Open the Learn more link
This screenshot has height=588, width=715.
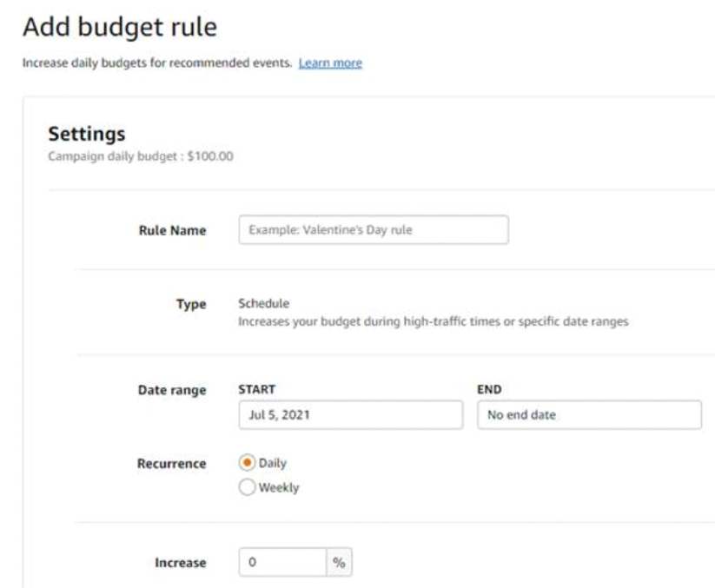(x=330, y=63)
